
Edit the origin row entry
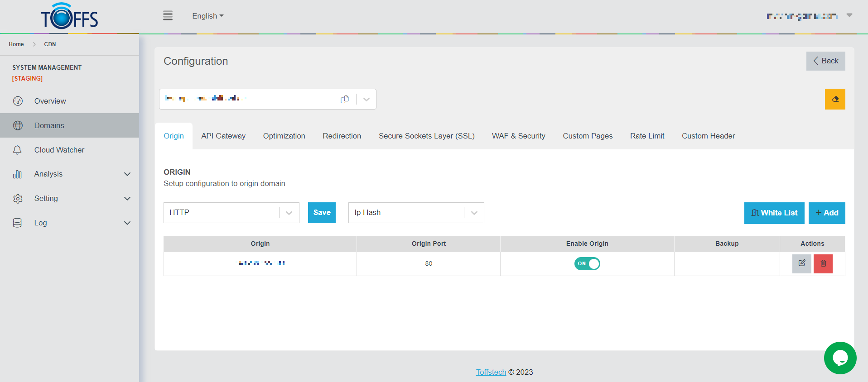[801, 263]
